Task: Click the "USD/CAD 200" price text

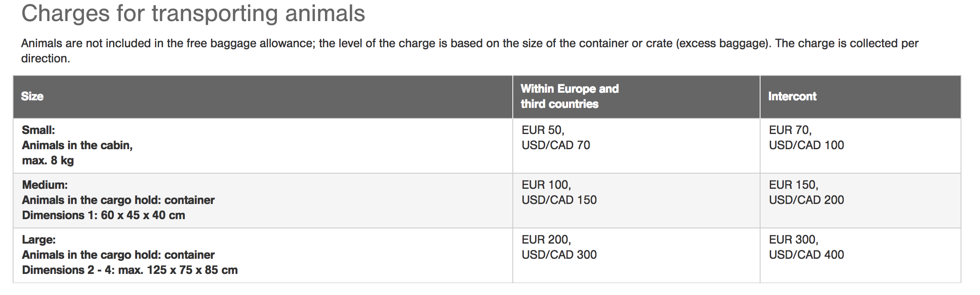Action: [806, 200]
